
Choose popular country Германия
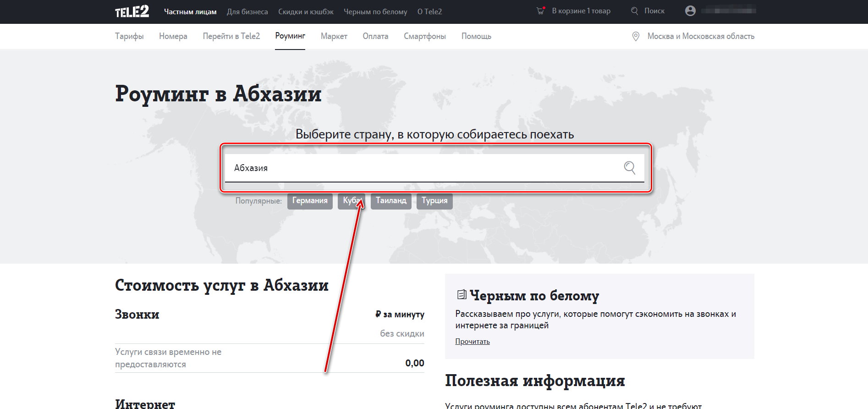(310, 201)
